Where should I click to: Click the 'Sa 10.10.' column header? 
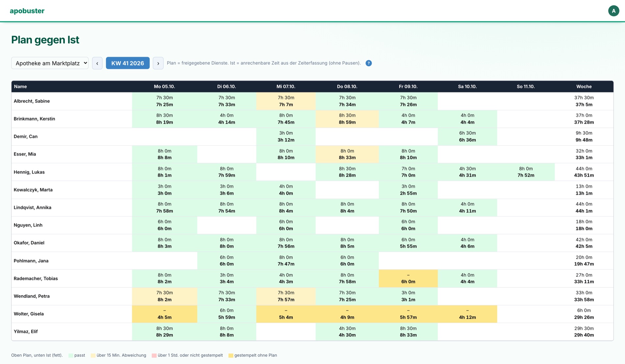click(467, 86)
